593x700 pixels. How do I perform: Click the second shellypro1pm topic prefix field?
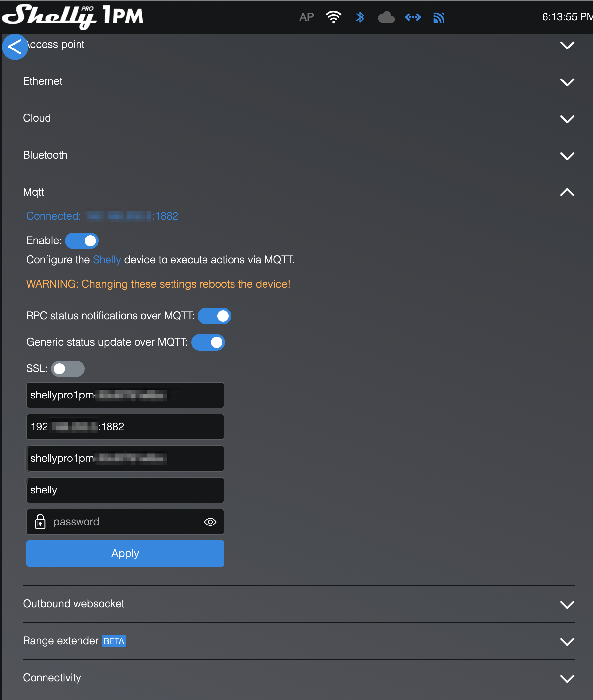(125, 458)
